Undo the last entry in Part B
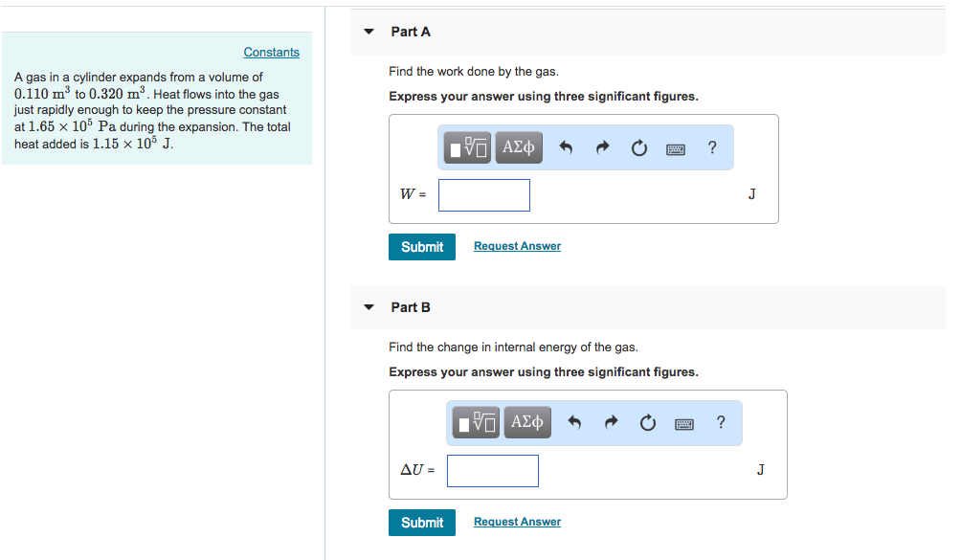This screenshot has height=560, width=961. [575, 422]
